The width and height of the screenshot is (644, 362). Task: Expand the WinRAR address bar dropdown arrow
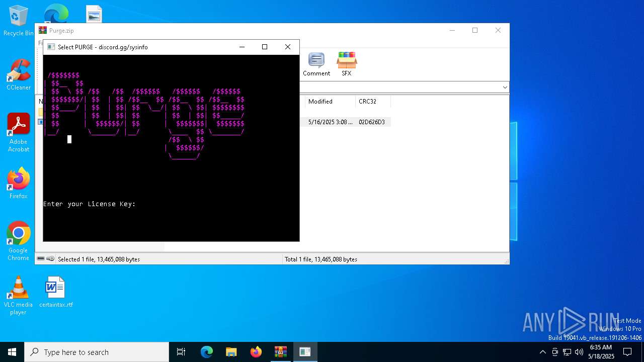click(505, 87)
